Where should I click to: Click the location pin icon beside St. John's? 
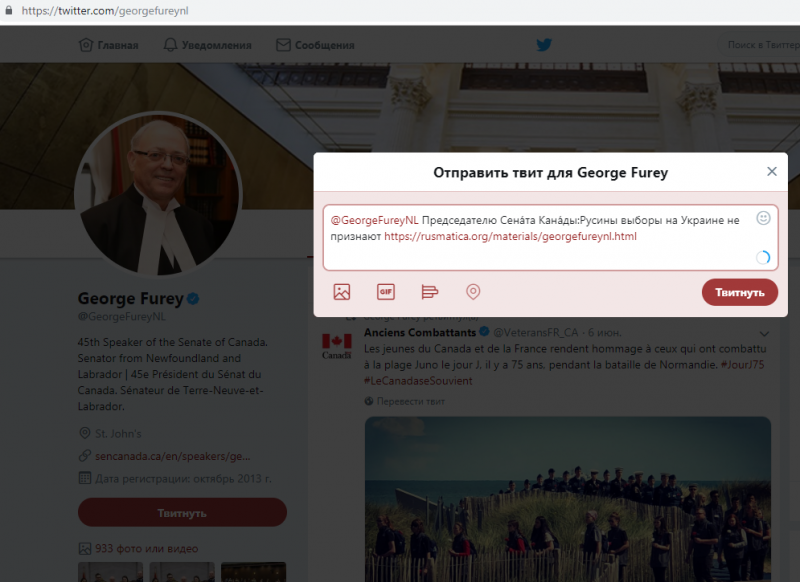tap(85, 433)
